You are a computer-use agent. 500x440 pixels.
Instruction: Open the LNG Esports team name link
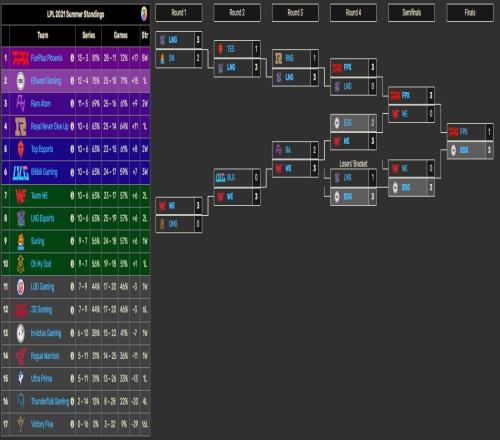pyautogui.click(x=42, y=218)
